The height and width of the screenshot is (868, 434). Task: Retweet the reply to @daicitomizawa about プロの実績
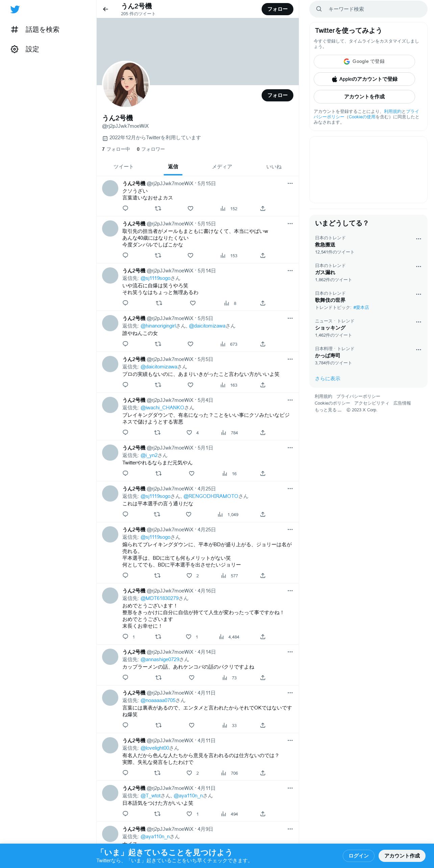coord(158,385)
